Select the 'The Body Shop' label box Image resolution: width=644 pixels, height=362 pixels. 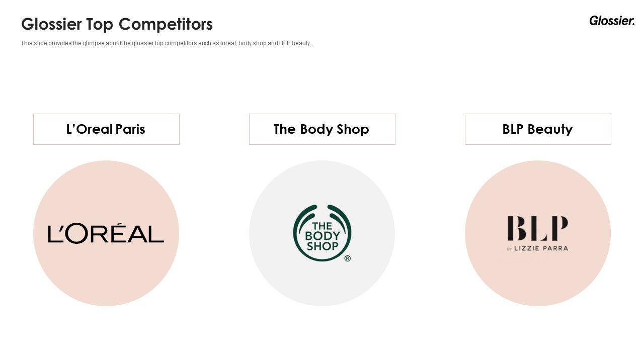pyautogui.click(x=322, y=129)
